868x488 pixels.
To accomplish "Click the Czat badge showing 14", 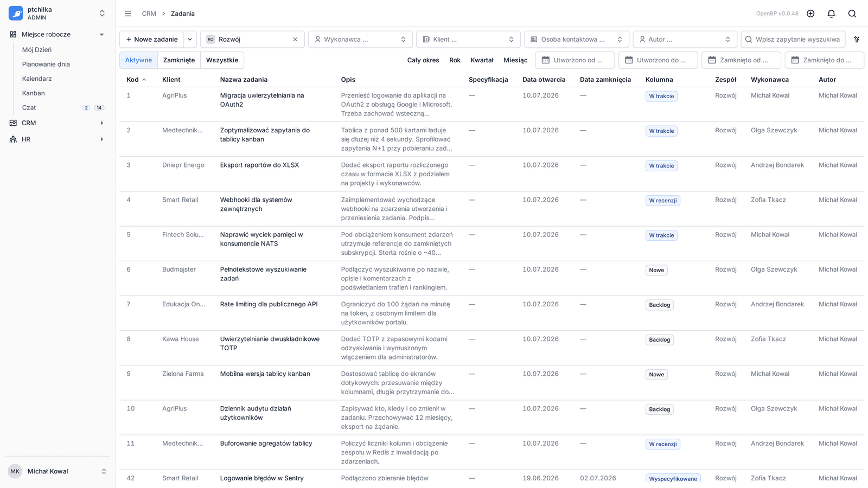I will 99,108.
